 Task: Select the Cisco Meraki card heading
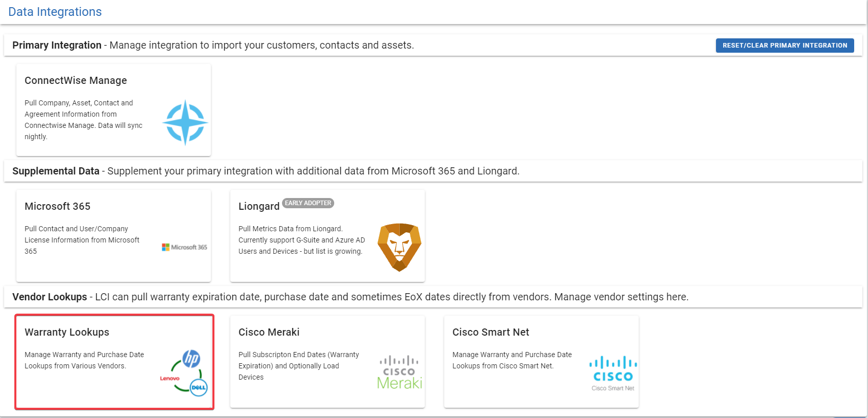pos(269,332)
